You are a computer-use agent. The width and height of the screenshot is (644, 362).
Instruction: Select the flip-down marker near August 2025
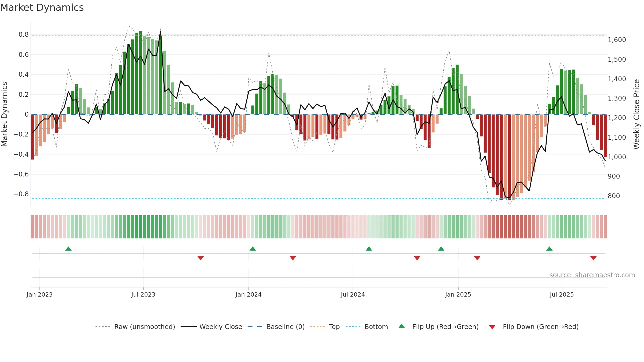[x=594, y=258]
